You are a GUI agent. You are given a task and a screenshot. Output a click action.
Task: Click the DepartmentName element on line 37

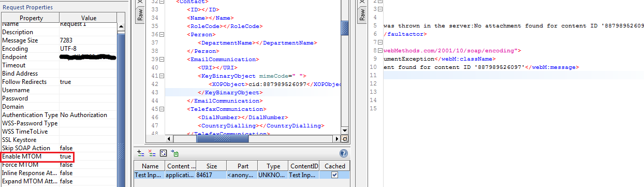(x=258, y=42)
